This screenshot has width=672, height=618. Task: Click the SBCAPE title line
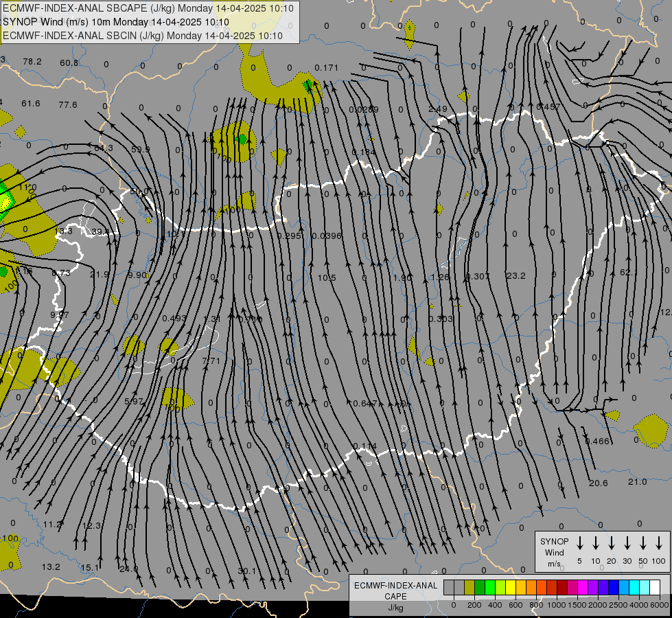tap(148, 8)
